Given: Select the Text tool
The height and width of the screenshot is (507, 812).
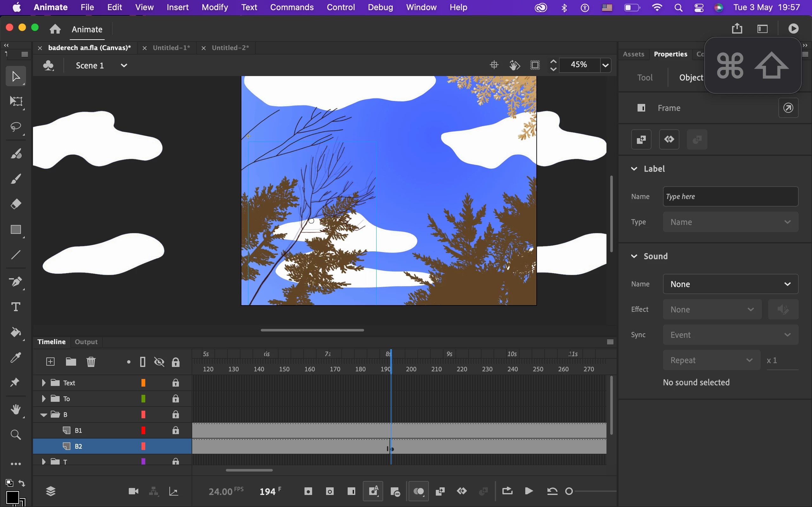Looking at the screenshot, I should pos(16,307).
